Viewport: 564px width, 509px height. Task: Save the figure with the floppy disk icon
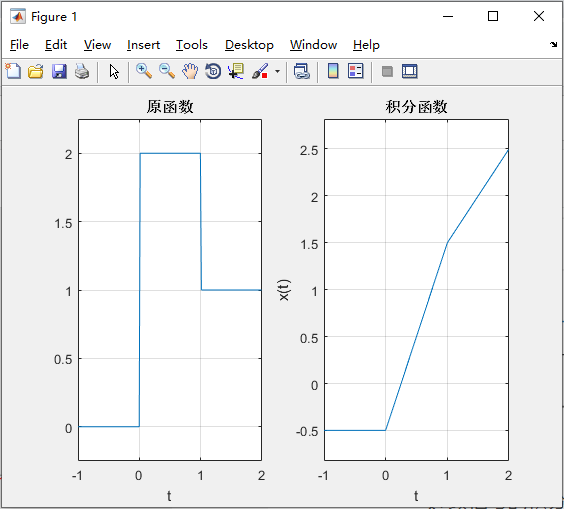tap(59, 71)
